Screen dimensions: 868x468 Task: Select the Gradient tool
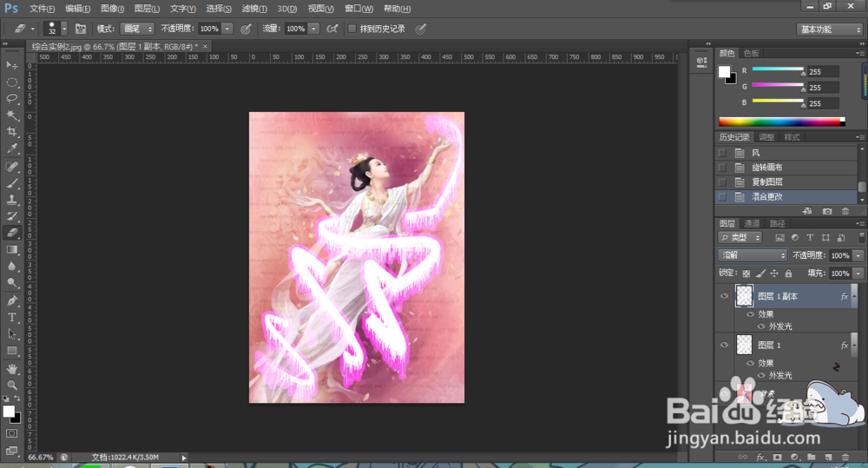[11, 250]
